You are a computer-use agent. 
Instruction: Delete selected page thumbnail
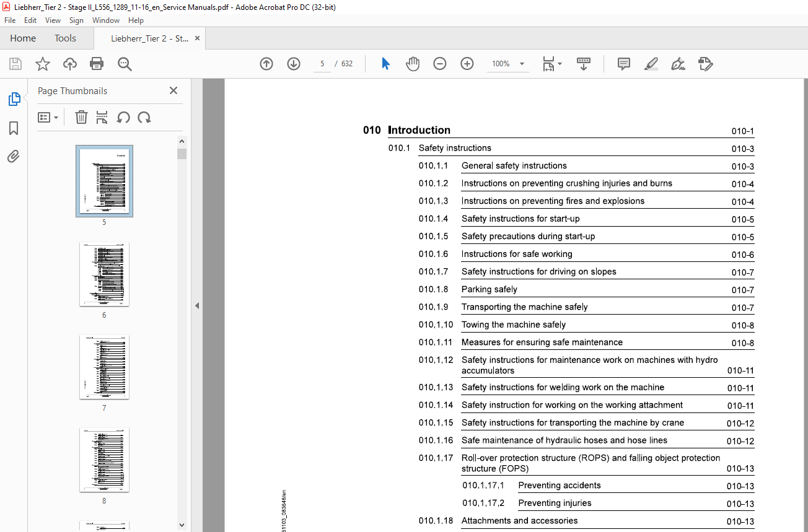pos(81,117)
